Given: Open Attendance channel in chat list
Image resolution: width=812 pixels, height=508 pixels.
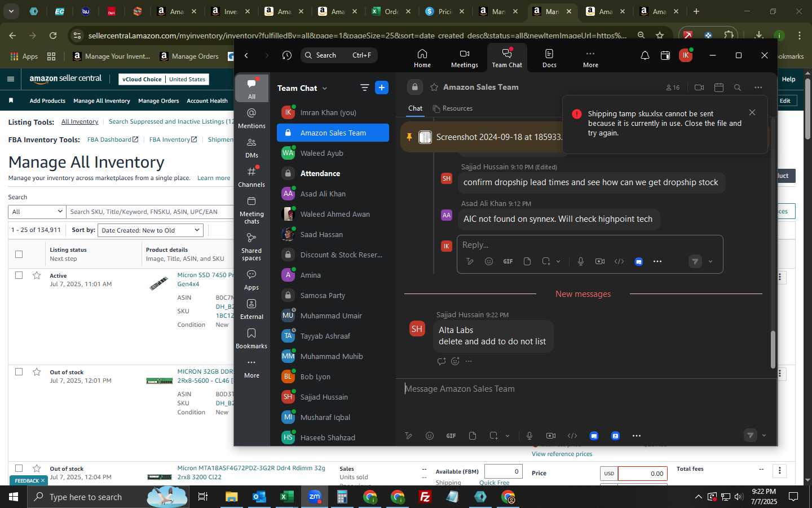Looking at the screenshot, I should [333, 173].
